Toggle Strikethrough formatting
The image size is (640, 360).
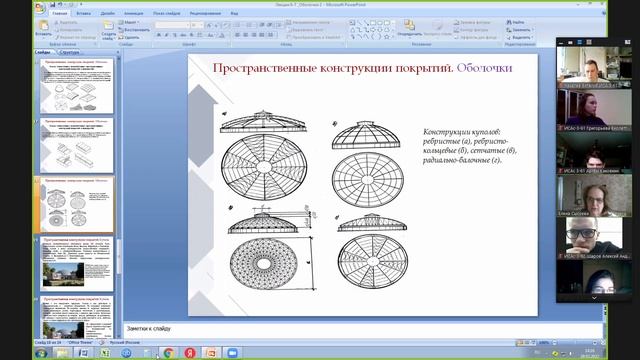pos(183,36)
